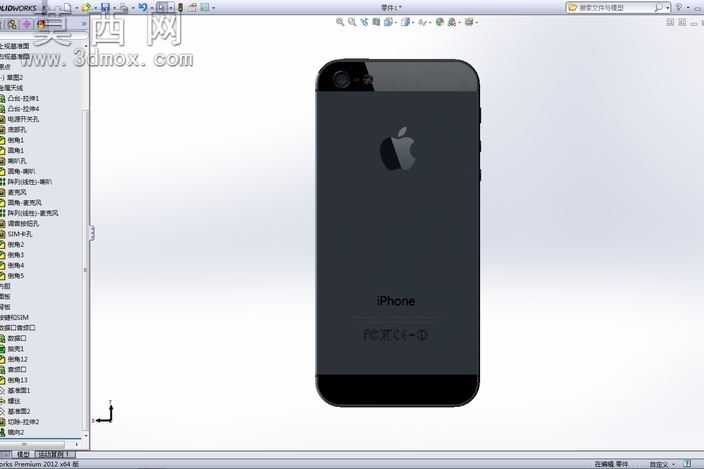Click the Save icon in the top toolbar
This screenshot has width=704, height=469.
pos(106,7)
